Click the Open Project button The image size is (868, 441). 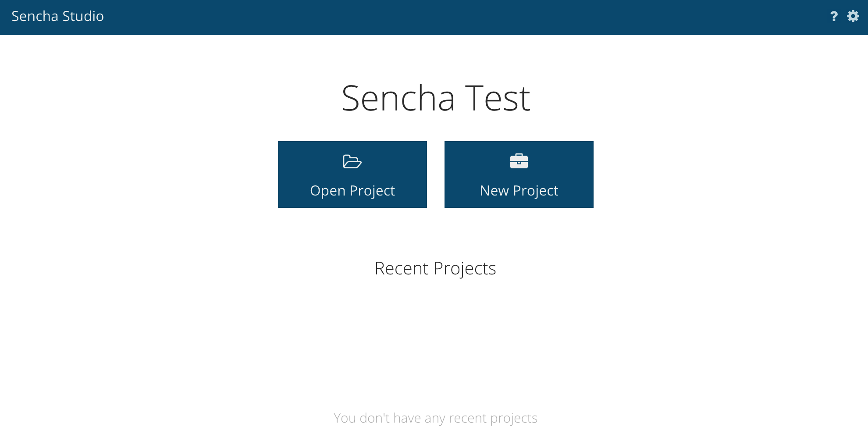click(x=352, y=174)
